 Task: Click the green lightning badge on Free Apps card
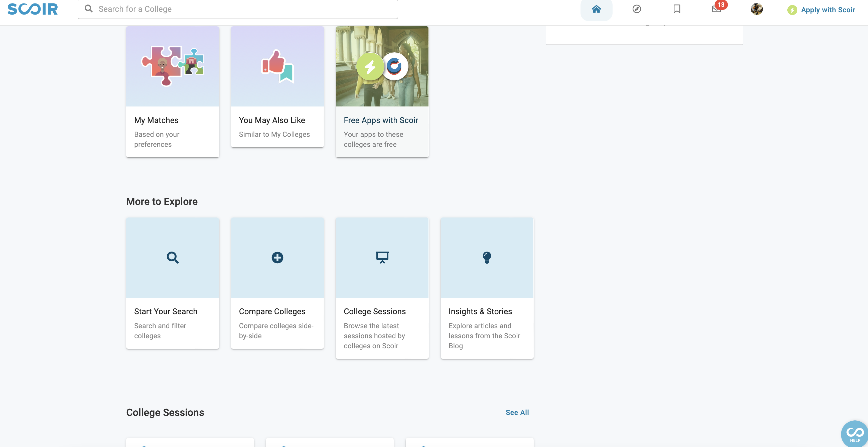(370, 66)
